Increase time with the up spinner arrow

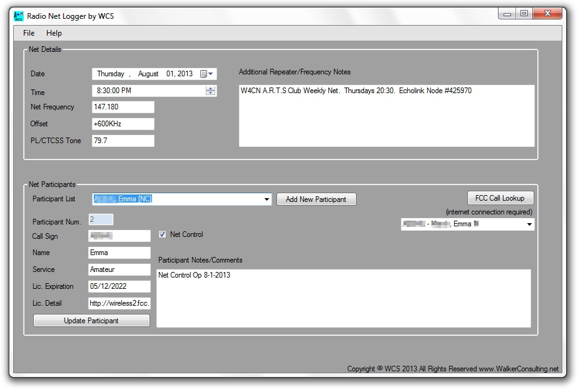tap(211, 88)
